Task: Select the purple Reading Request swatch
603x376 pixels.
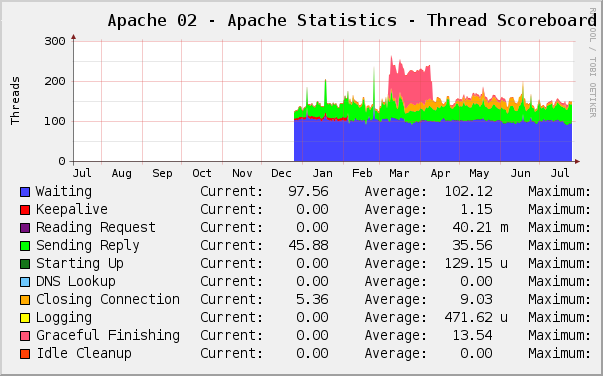Action: click(x=25, y=228)
